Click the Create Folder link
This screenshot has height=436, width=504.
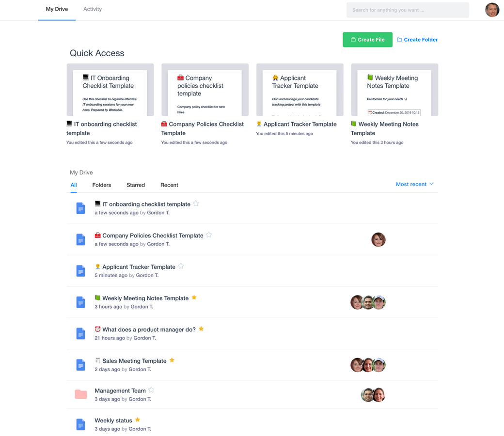[417, 40]
